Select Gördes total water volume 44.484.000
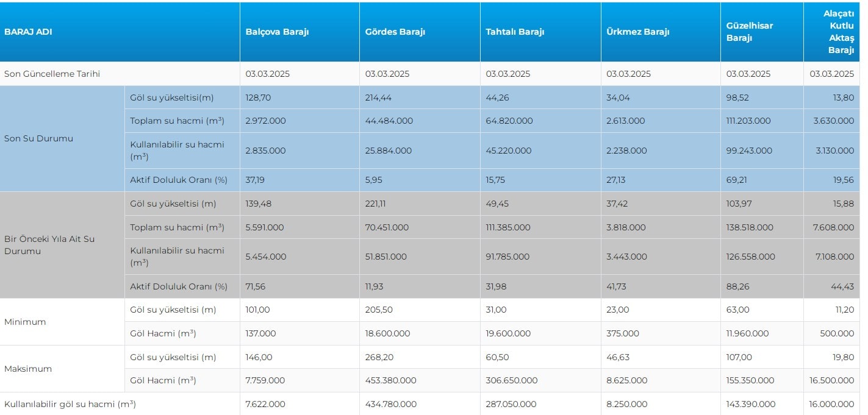The image size is (868, 415). pyautogui.click(x=389, y=121)
